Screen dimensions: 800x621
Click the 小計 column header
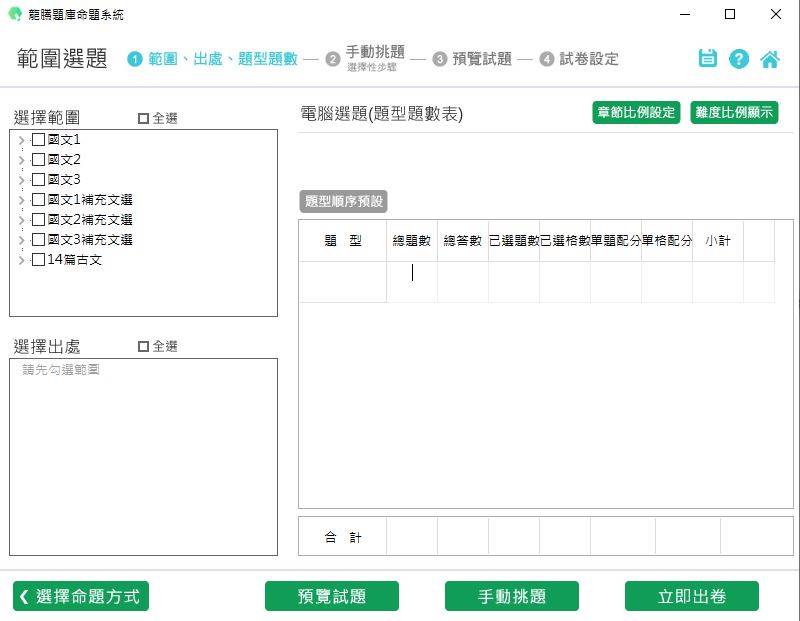click(718, 240)
